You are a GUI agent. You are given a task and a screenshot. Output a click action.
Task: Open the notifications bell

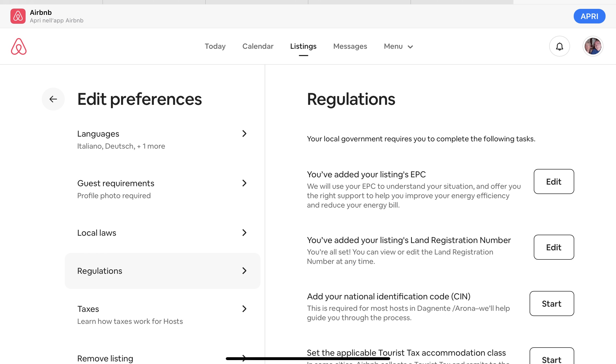tap(559, 46)
